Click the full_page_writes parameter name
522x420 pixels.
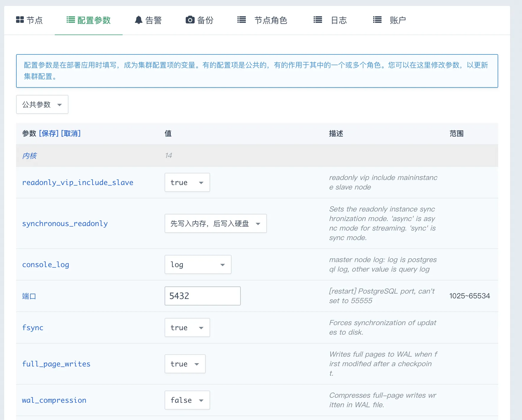point(56,364)
